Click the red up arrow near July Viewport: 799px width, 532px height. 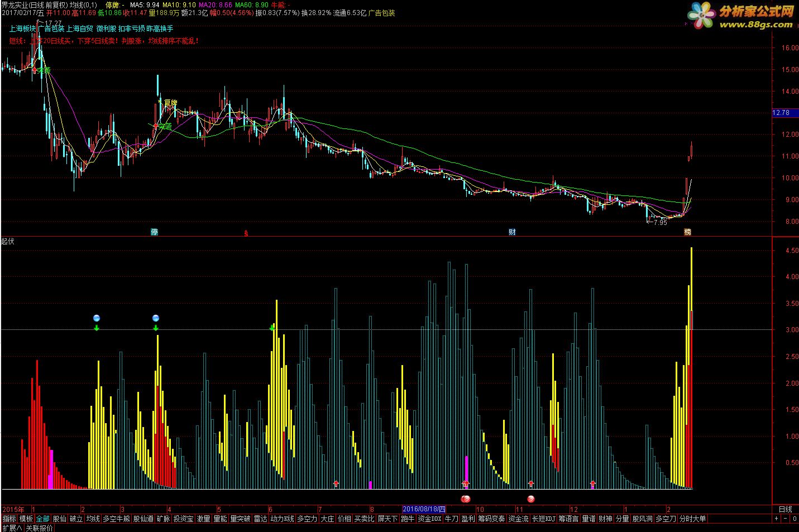click(336, 483)
